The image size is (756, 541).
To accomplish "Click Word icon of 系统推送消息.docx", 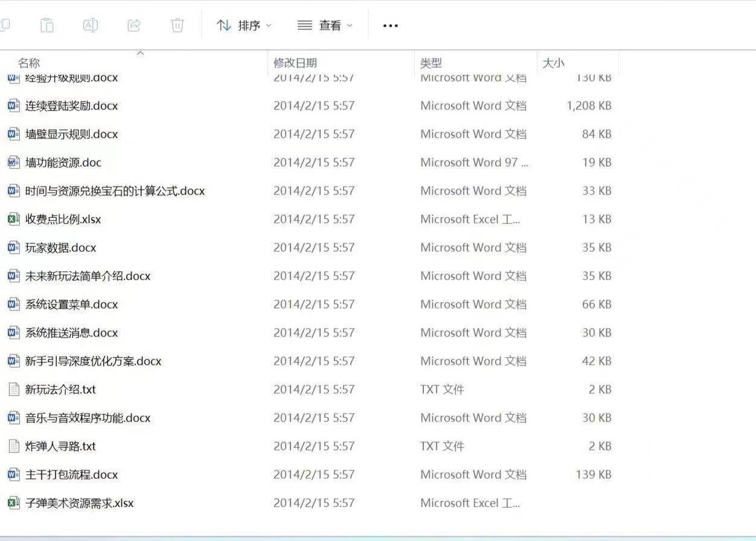I will pyautogui.click(x=14, y=333).
